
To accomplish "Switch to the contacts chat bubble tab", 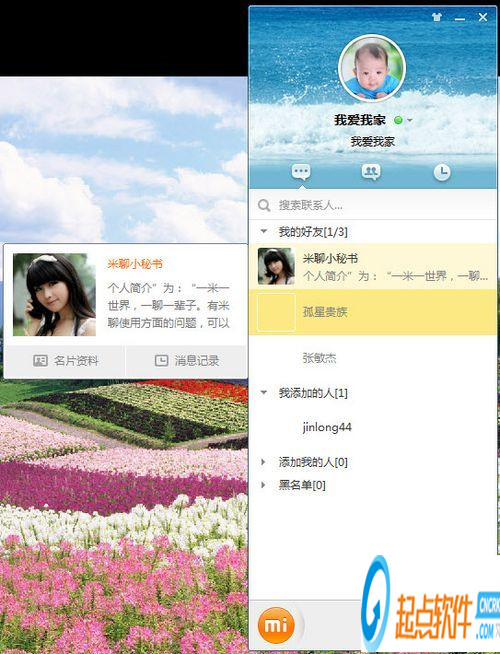I will [x=301, y=172].
